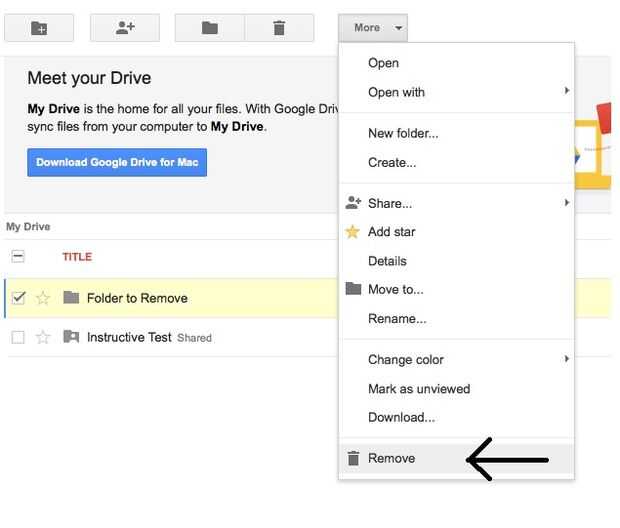
Task: Click the shared folder icon for Instructive Test
Action: [x=71, y=338]
